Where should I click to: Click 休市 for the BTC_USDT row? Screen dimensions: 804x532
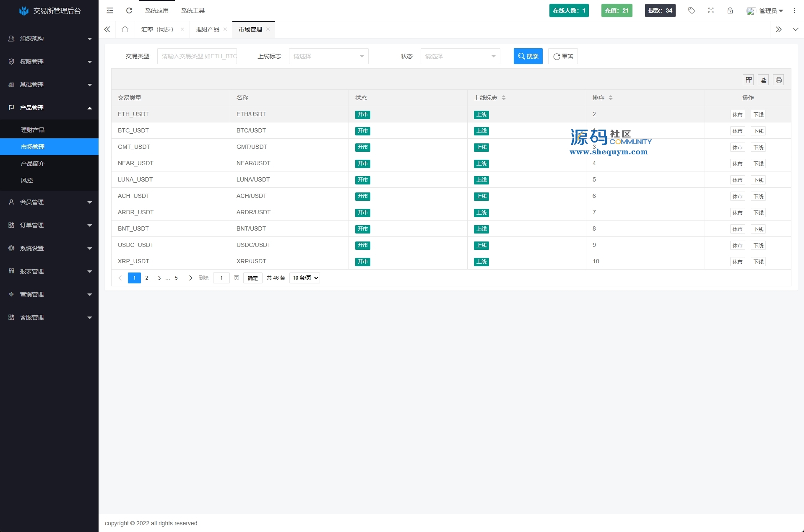[x=737, y=131]
